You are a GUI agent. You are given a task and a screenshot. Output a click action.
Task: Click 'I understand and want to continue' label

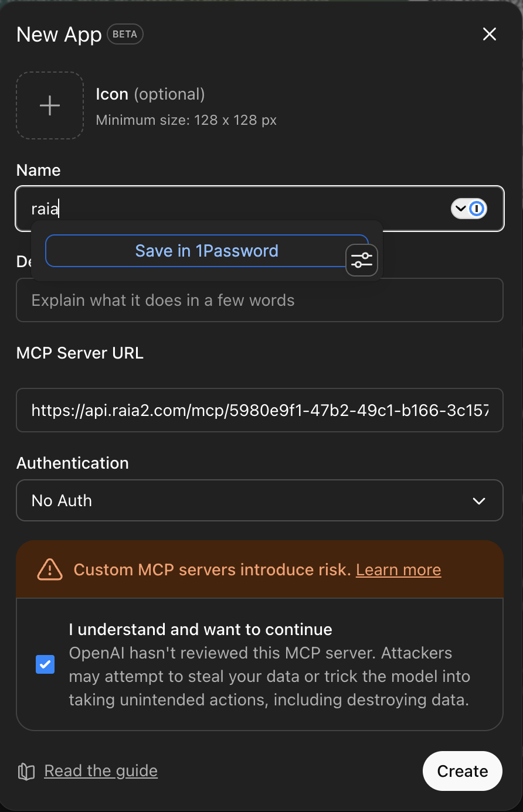[201, 629]
